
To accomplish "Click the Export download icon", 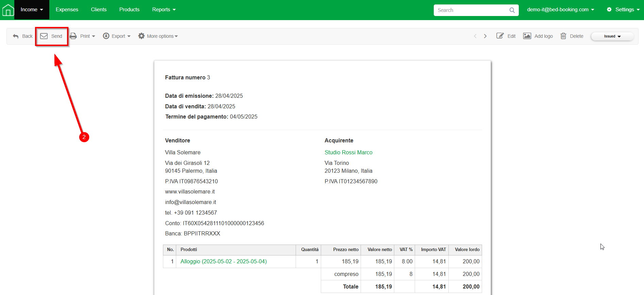I will pos(106,36).
